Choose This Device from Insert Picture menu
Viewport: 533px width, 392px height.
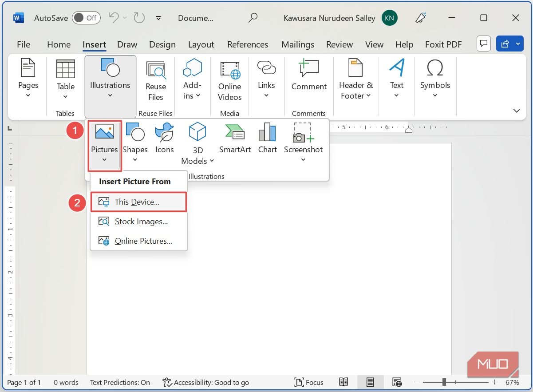(138, 202)
